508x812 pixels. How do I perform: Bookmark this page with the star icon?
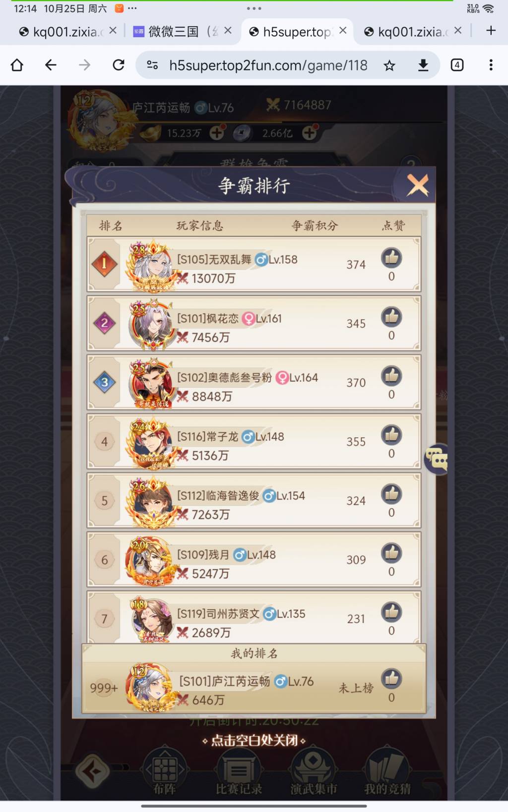389,65
